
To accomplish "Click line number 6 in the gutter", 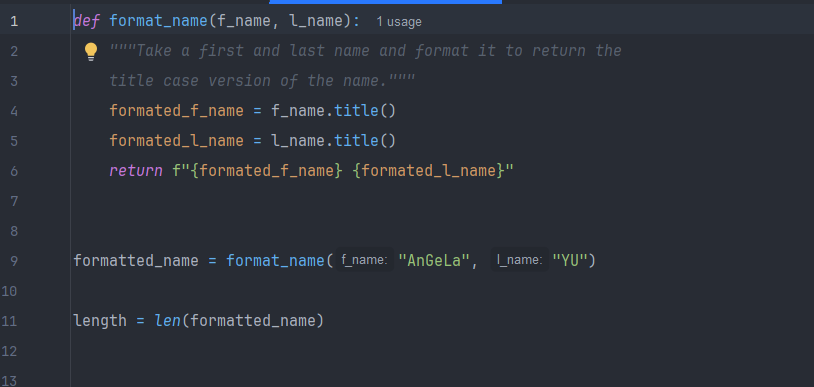I will pos(14,171).
